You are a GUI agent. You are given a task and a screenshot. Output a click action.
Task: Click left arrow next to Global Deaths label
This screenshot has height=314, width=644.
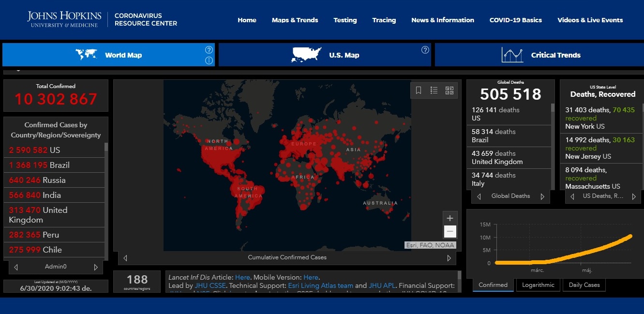(479, 196)
